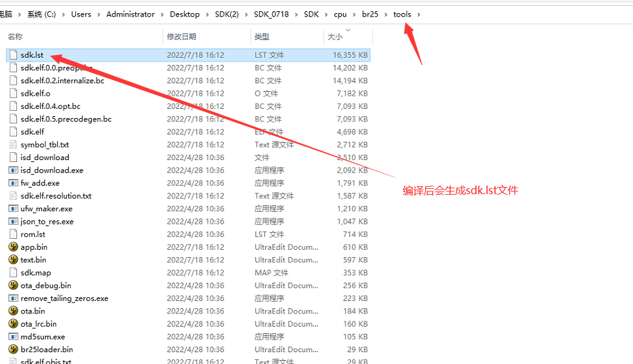Navigate to the tools breadcrumb segment
The image size is (633, 364).
402,14
